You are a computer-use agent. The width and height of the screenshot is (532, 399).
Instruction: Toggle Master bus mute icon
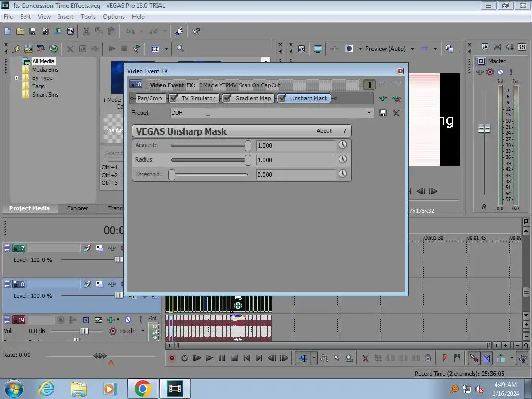[500, 72]
